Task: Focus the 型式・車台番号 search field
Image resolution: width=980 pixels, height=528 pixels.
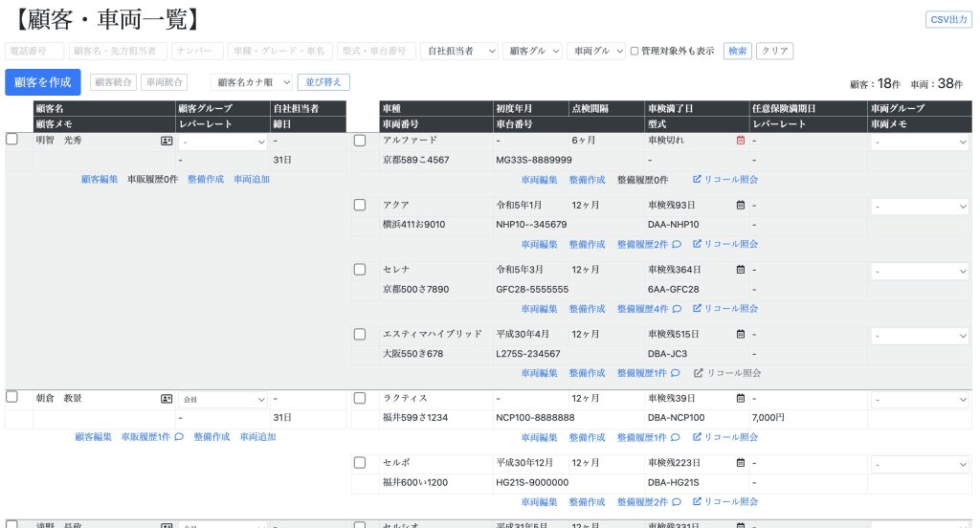Action: (376, 52)
